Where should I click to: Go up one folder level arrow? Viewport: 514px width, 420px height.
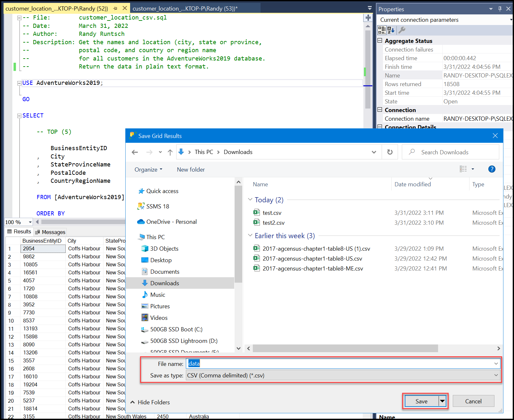[170, 152]
